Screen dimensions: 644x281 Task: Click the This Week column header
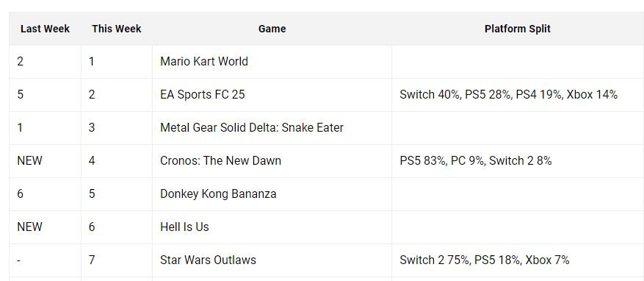pyautogui.click(x=117, y=29)
